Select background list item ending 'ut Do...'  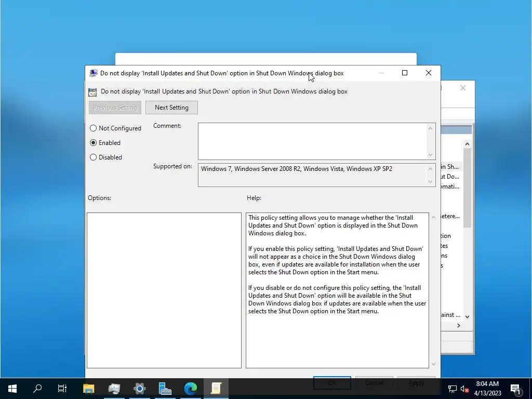click(x=450, y=177)
